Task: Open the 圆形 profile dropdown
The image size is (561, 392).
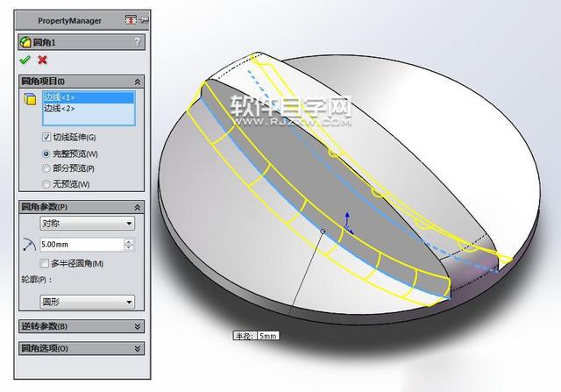Action: 88,302
